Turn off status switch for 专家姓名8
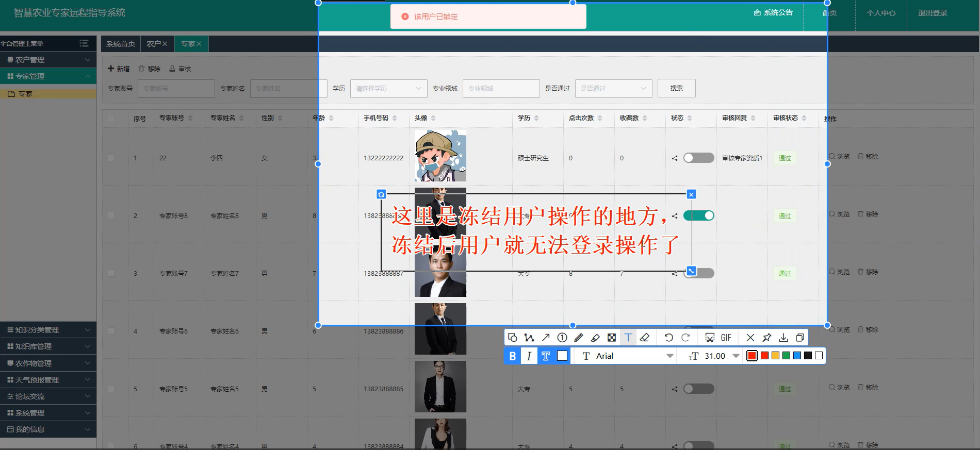Screen dimensions: 980x450 pyautogui.click(x=699, y=215)
